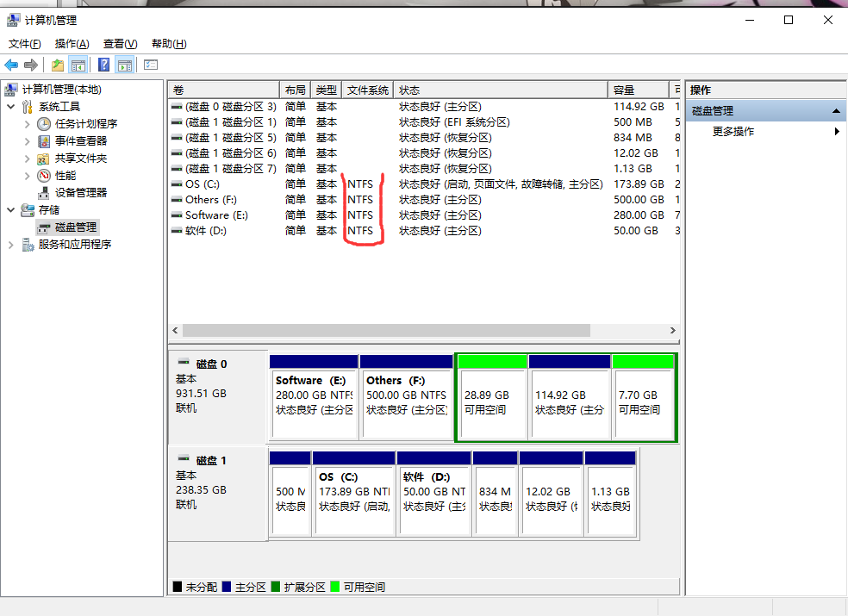
Task: Expand the 共享文件夹 node
Action: click(x=27, y=159)
